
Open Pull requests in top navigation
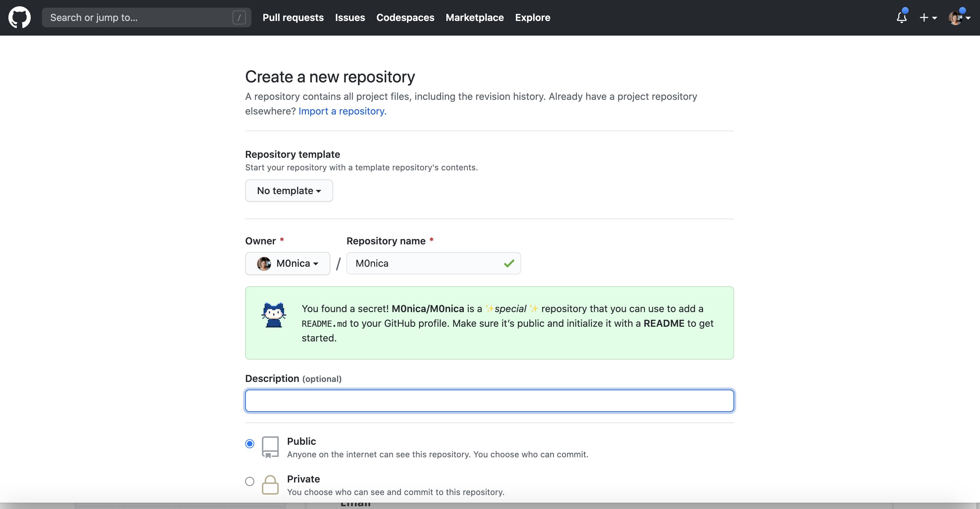(x=293, y=17)
